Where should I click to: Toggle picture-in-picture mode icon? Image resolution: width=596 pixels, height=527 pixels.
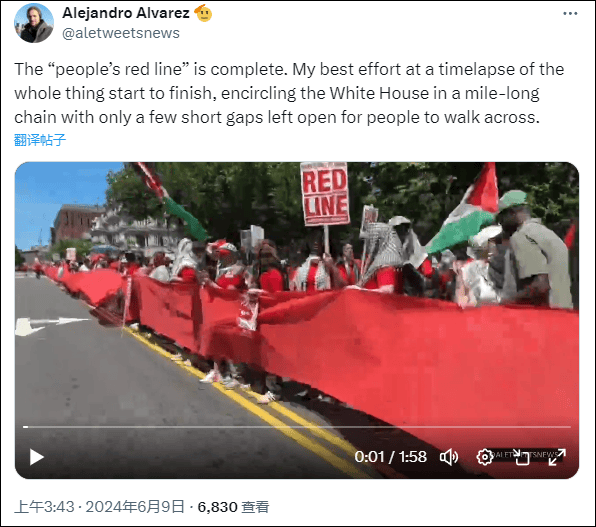522,457
